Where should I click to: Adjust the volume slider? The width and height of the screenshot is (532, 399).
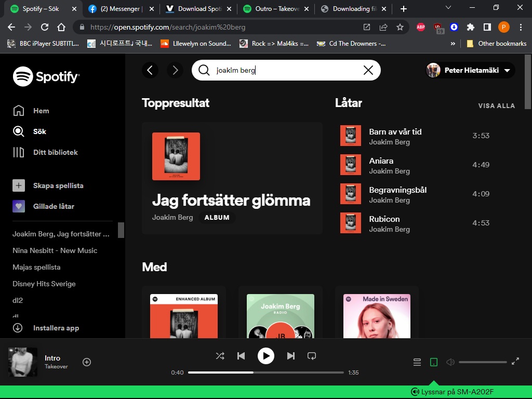[x=483, y=362]
